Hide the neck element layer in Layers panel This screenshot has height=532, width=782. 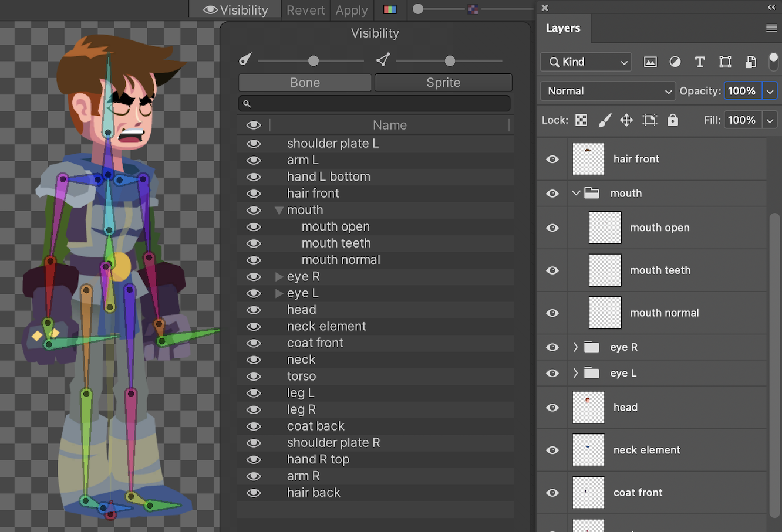(x=552, y=450)
